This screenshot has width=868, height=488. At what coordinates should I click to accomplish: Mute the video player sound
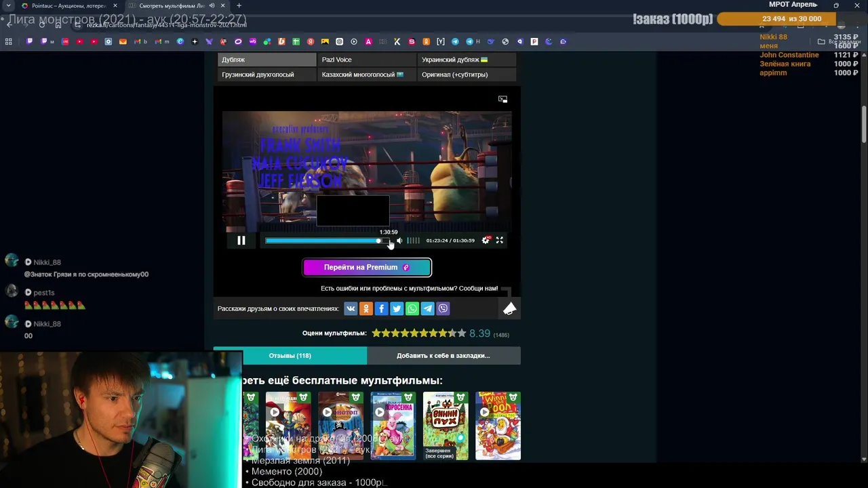[399, 241]
